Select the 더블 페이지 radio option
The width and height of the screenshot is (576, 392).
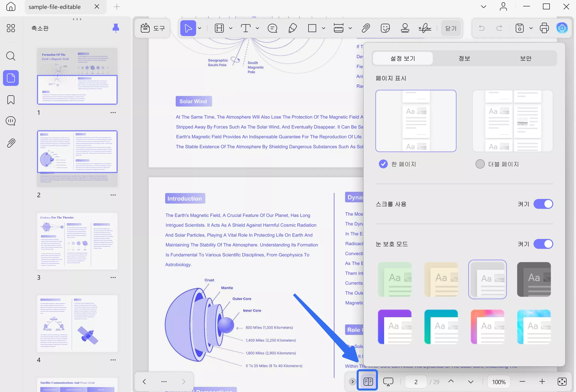pos(480,164)
